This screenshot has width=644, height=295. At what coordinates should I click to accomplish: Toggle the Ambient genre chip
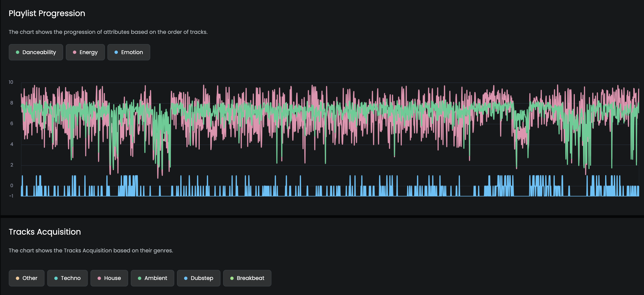(x=153, y=278)
